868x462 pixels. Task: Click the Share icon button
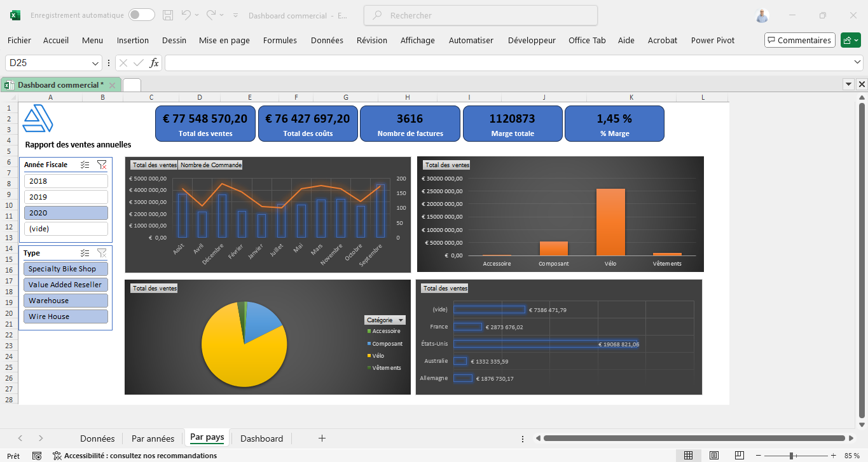coord(850,40)
